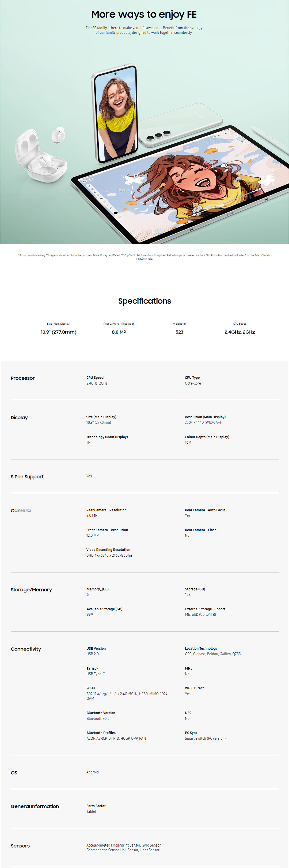Click the "More ways to enjoy FE" heading
Image resolution: width=289 pixels, height=868 pixels.
point(144,14)
